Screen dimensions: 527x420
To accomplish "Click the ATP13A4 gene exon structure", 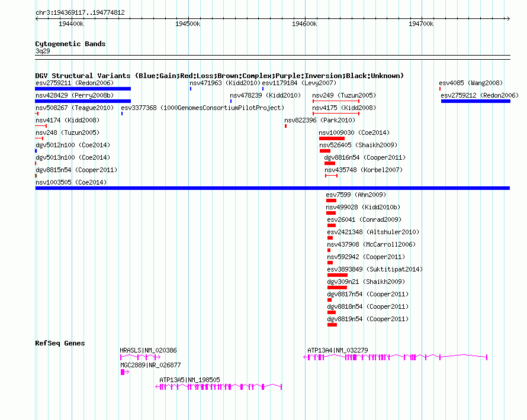I will coord(396,357).
